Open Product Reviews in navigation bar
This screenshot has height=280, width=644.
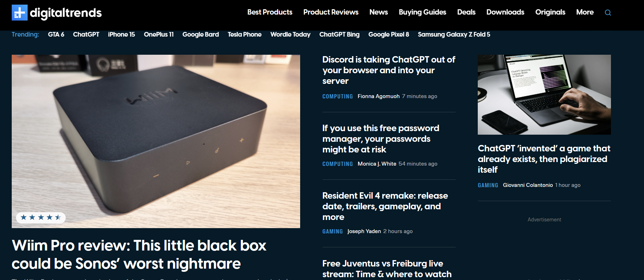(331, 12)
